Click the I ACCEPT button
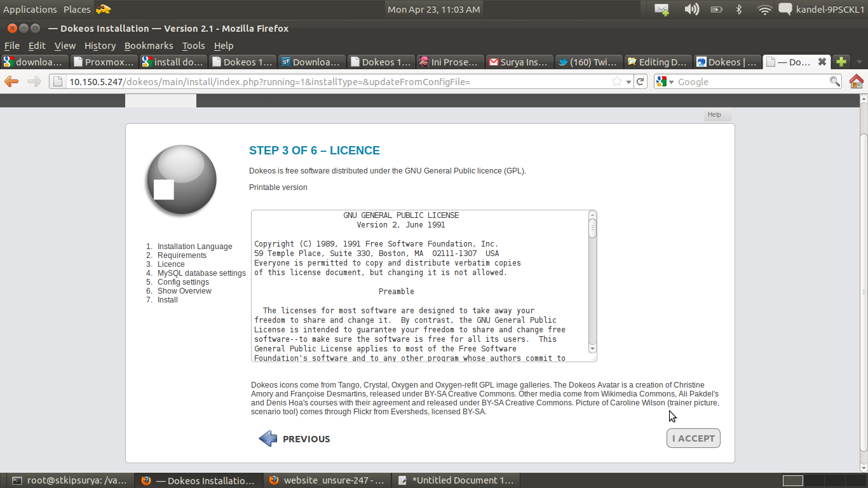Image resolution: width=868 pixels, height=488 pixels. [693, 438]
